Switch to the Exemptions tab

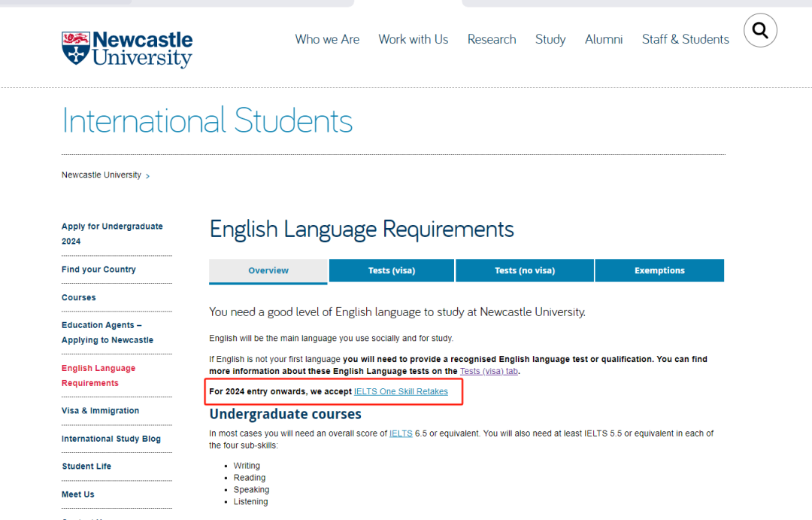(660, 271)
